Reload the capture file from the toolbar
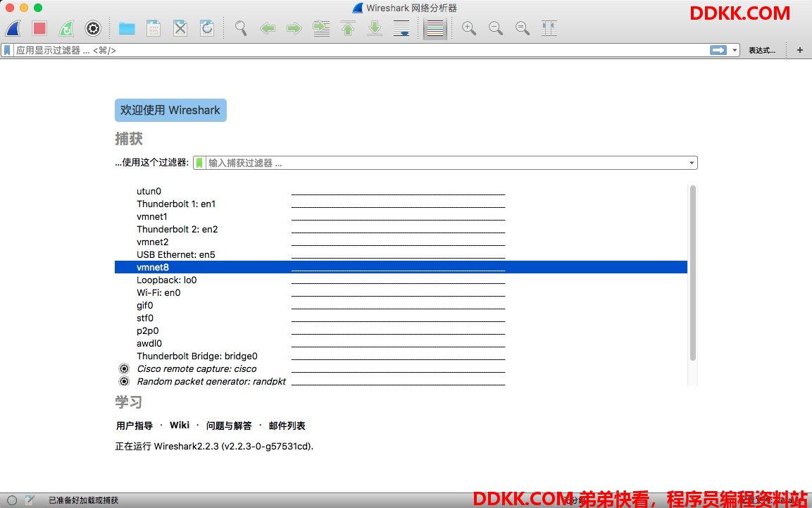The image size is (812, 508). [206, 28]
